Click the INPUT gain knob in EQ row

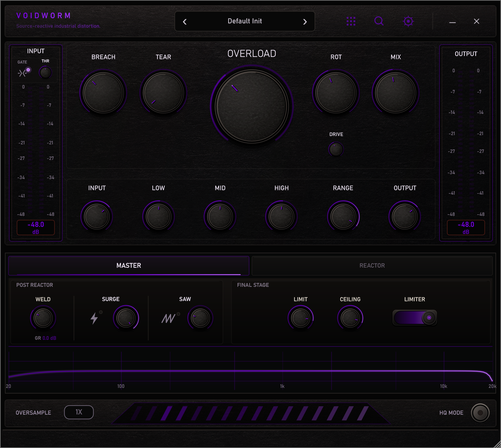pos(97,216)
